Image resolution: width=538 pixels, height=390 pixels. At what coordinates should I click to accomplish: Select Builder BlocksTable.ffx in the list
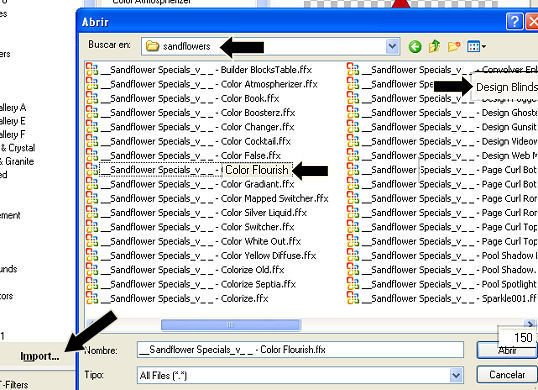[x=199, y=70]
